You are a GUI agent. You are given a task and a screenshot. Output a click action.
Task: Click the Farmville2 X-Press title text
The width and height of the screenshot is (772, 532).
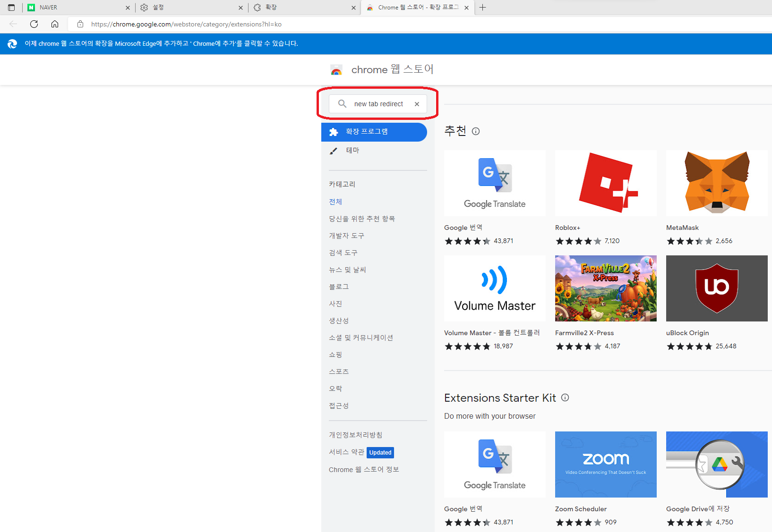tap(584, 333)
